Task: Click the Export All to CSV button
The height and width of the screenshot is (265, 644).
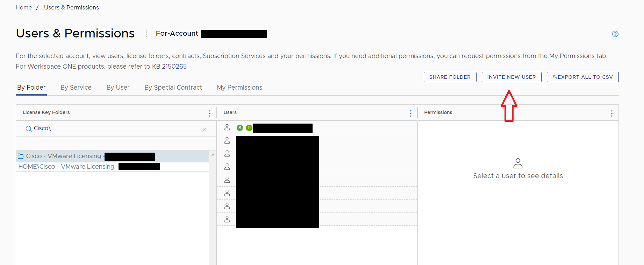Action: pyautogui.click(x=583, y=77)
